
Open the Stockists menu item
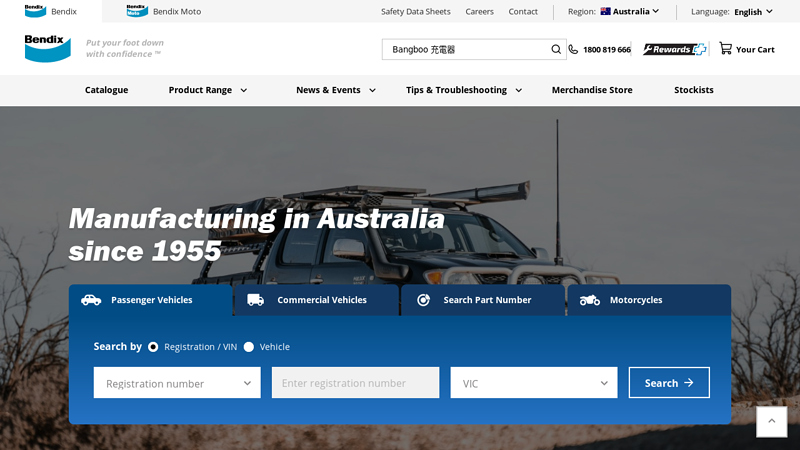click(694, 90)
